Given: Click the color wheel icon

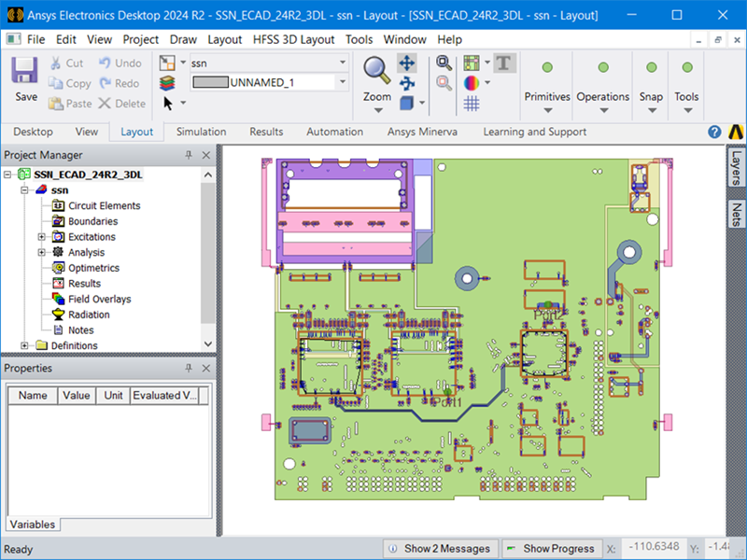Looking at the screenshot, I should pos(472,83).
